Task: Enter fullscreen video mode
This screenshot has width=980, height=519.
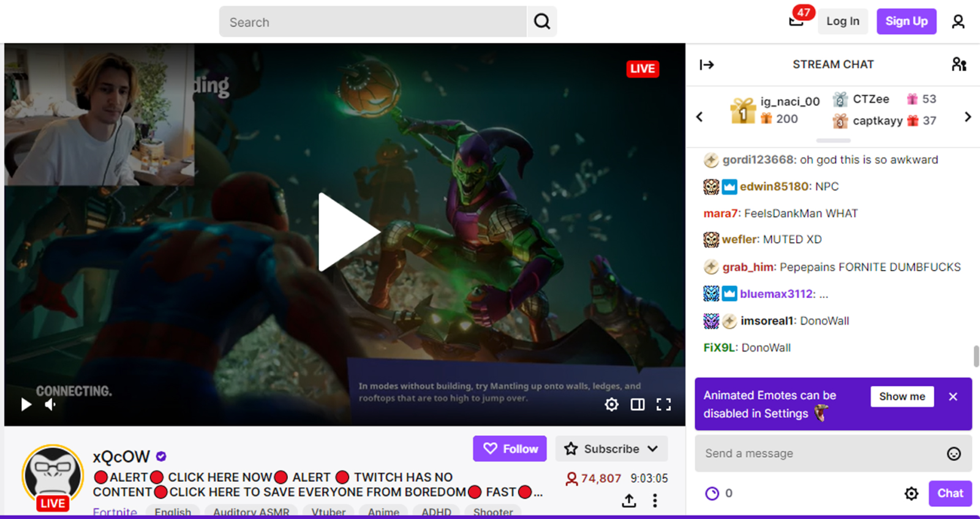Action: click(x=664, y=405)
